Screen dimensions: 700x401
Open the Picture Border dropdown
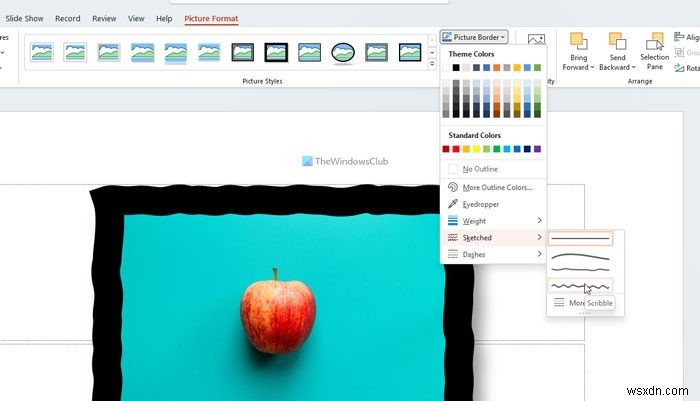(x=474, y=37)
